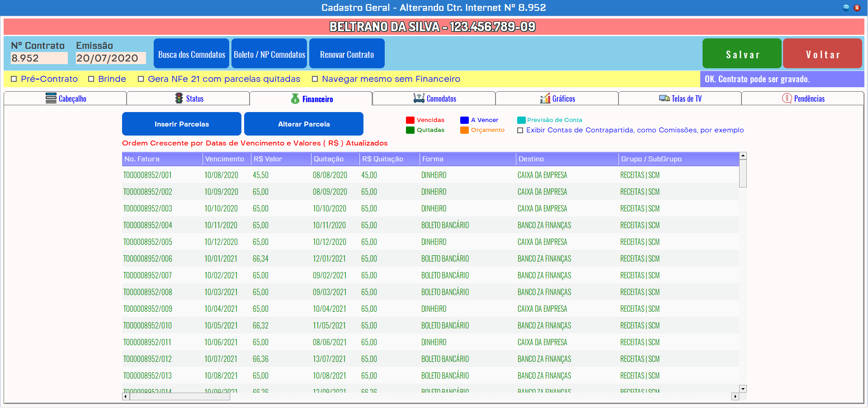Open the Telas de TV tab
The height and width of the screenshot is (408, 868).
click(x=680, y=98)
